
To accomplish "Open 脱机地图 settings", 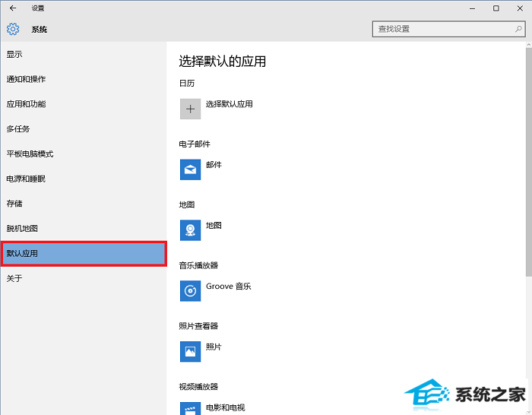I will click(x=84, y=229).
